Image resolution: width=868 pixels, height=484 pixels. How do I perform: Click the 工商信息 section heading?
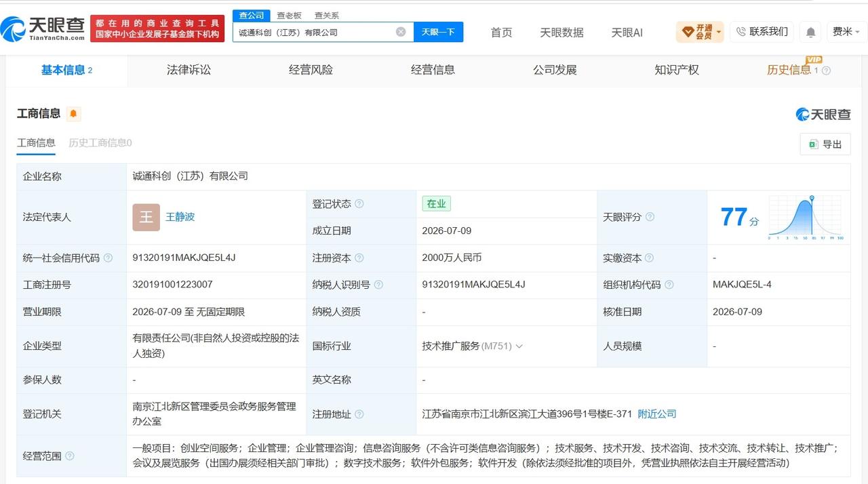coord(39,114)
